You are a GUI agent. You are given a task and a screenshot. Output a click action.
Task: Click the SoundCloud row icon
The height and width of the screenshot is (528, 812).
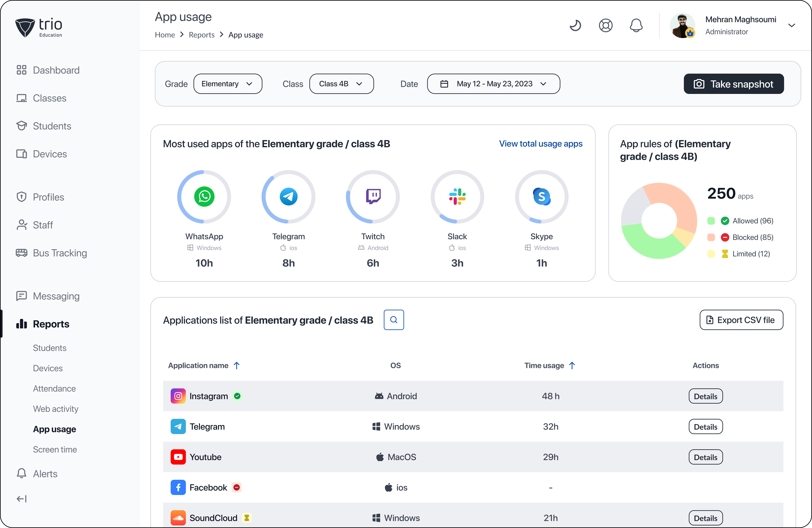pos(178,518)
